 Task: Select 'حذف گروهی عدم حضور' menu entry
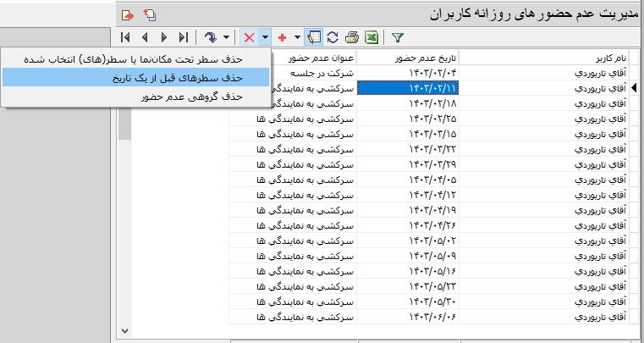point(135,97)
